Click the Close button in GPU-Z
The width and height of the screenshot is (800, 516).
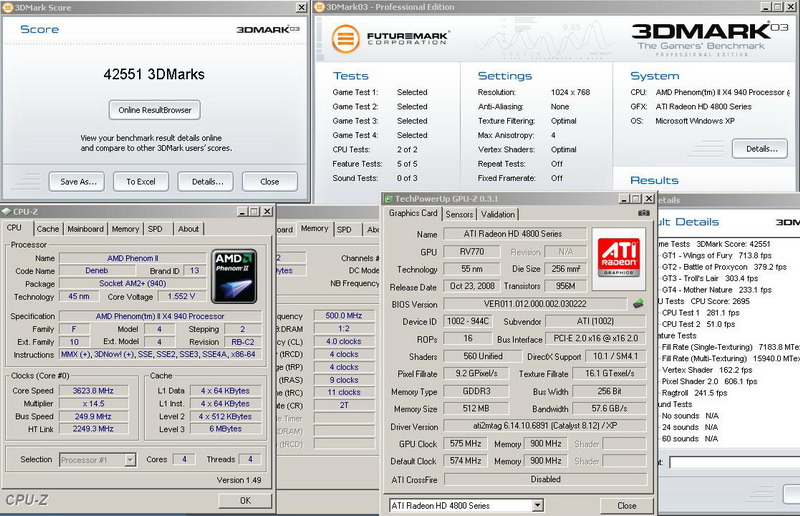click(x=626, y=506)
